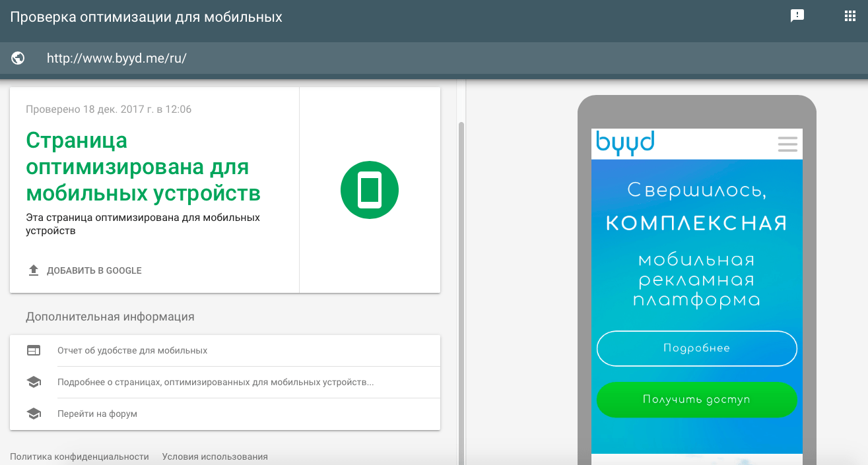Open hamburger menu in byyd preview

click(x=787, y=144)
